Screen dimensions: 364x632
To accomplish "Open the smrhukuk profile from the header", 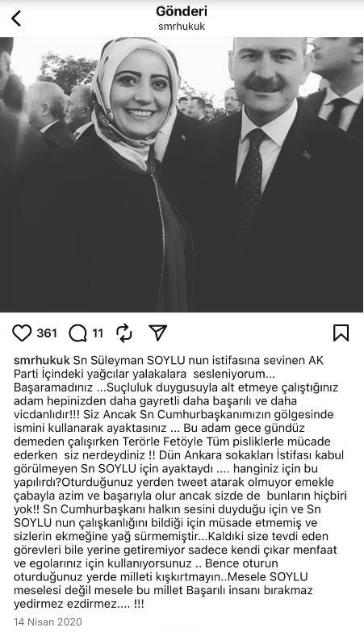I will point(182,26).
